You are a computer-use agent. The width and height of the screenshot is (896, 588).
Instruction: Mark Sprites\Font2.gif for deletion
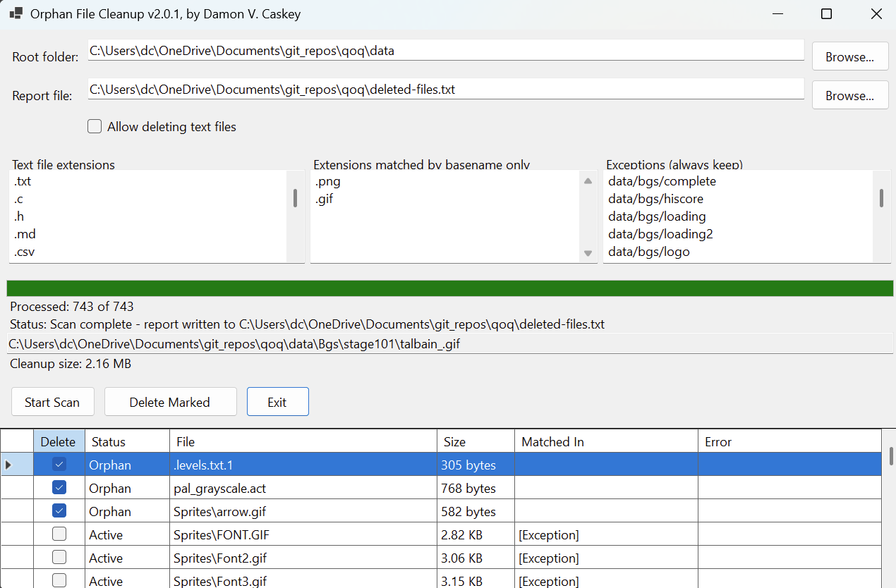[59, 558]
